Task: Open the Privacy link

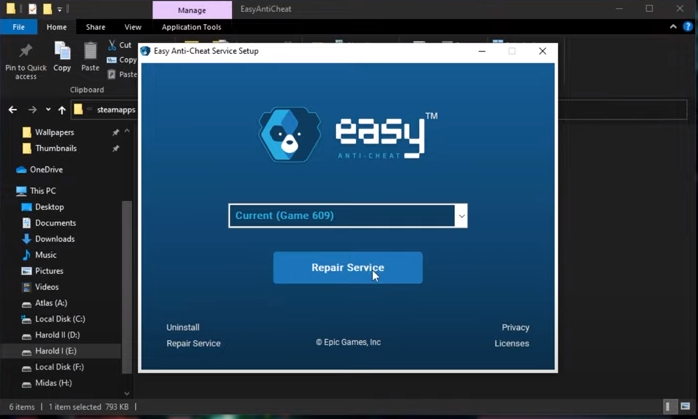Action: point(515,327)
